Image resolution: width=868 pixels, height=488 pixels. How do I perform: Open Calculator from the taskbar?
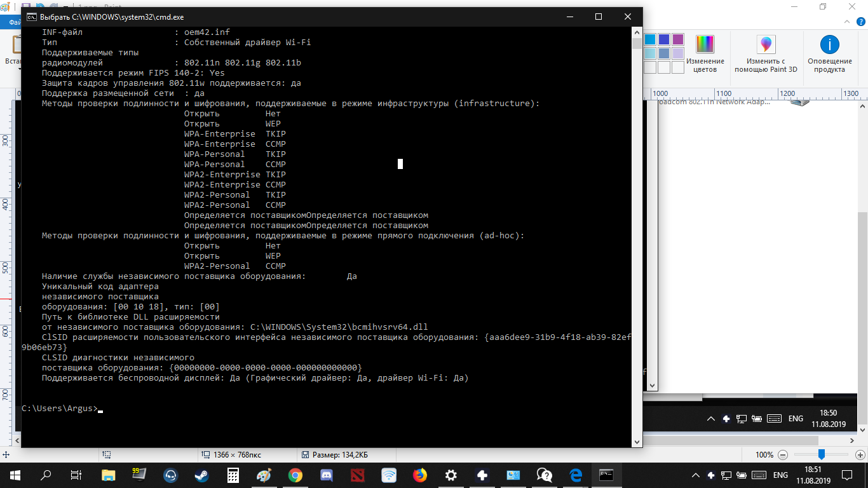(233, 475)
